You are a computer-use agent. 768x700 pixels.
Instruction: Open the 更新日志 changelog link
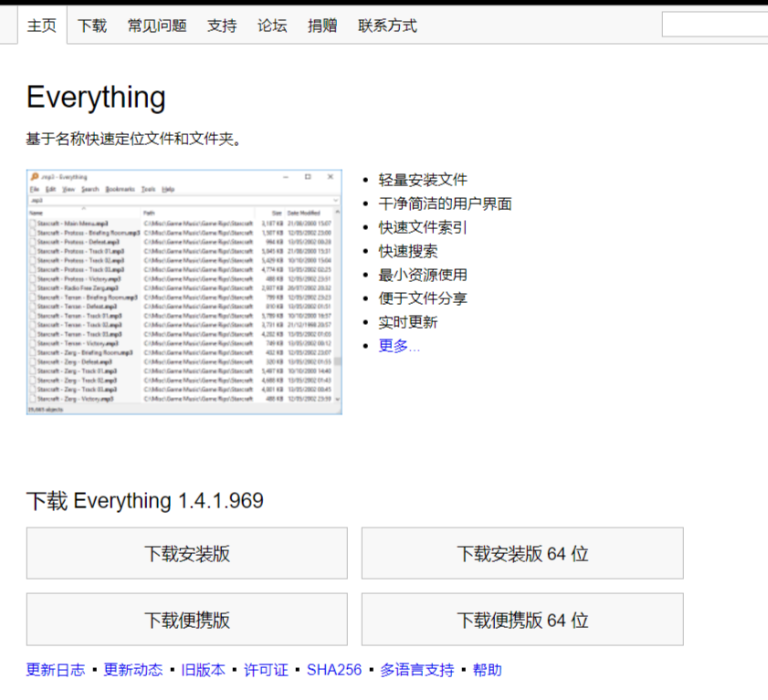click(x=55, y=669)
